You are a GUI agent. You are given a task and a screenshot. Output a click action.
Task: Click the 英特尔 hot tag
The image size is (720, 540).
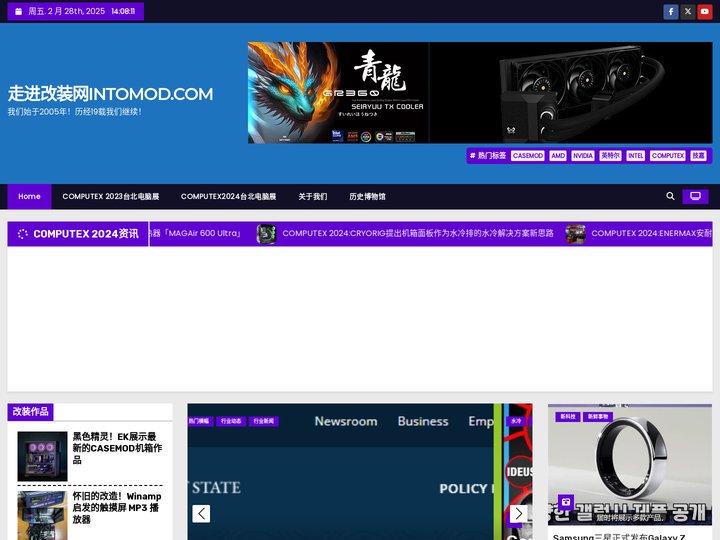pos(610,156)
